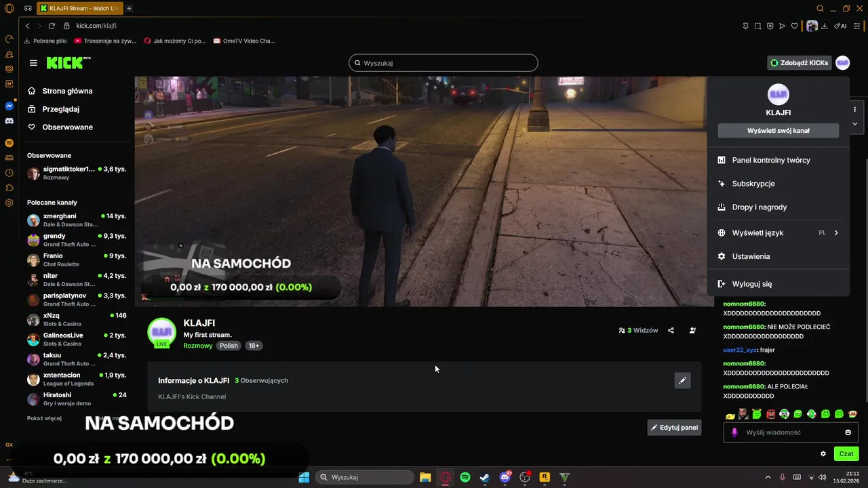Click 3 Widzów viewer count

[638, 331]
